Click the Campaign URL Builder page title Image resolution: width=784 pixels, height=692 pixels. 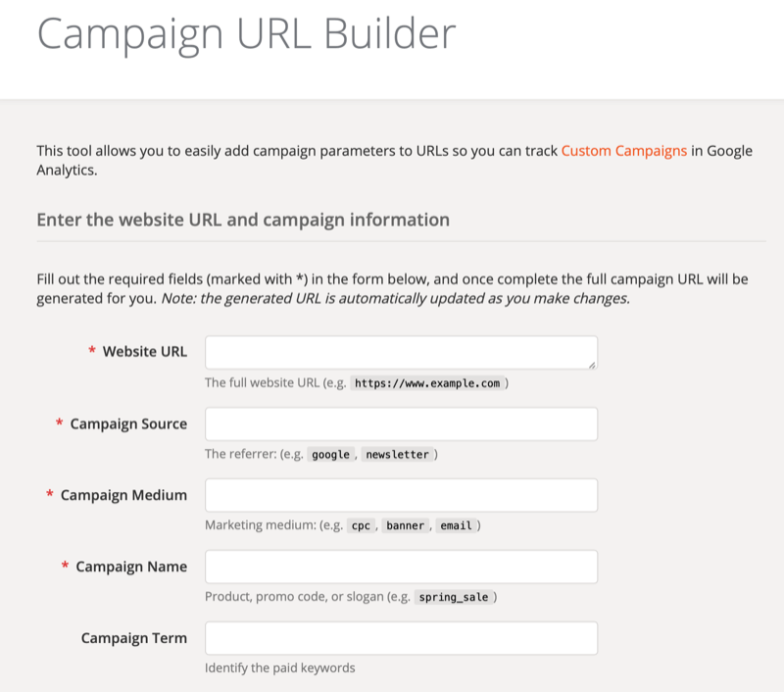[x=246, y=33]
